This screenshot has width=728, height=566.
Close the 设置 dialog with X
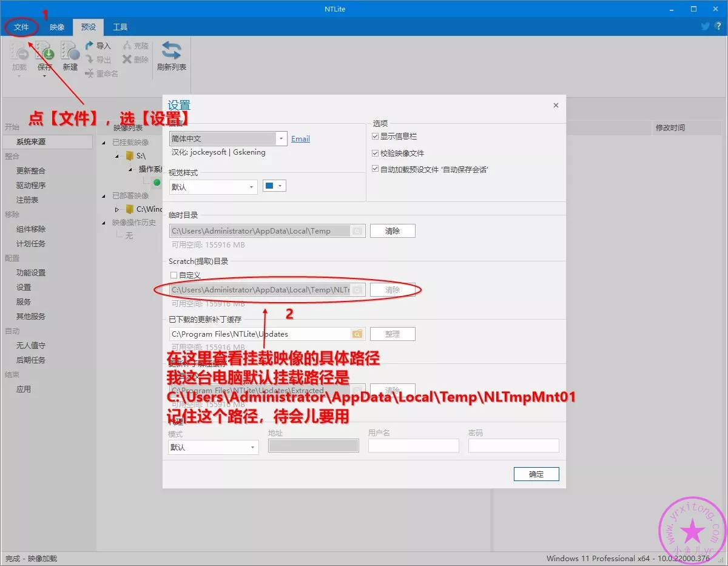pyautogui.click(x=556, y=105)
